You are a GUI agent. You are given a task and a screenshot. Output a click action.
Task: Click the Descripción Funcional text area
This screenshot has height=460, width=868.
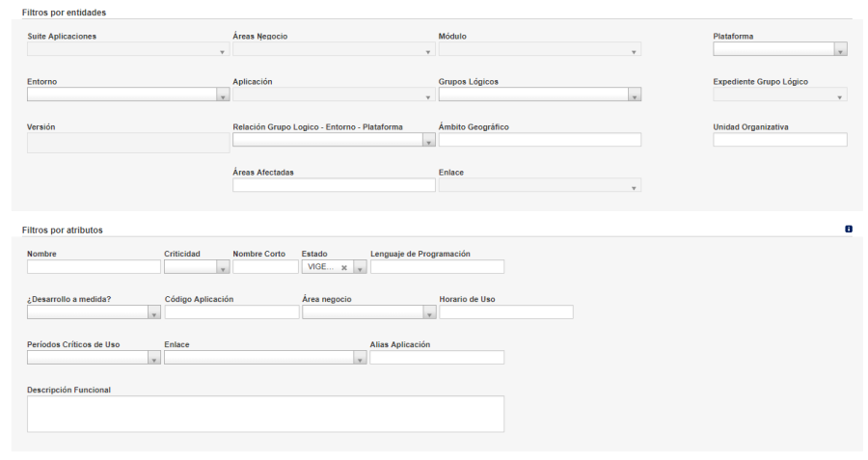coord(266,414)
